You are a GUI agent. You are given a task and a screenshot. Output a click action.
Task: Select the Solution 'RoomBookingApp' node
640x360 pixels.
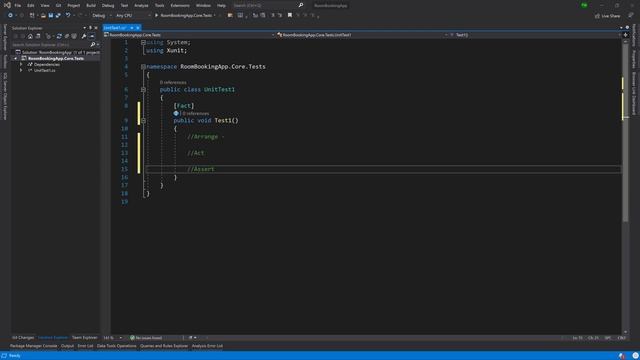coord(57,52)
